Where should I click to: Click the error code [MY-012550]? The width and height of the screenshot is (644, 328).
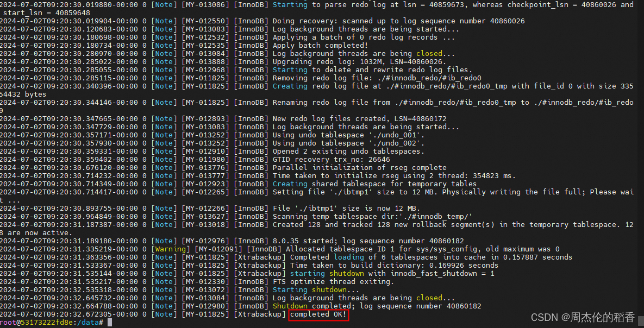point(206,21)
